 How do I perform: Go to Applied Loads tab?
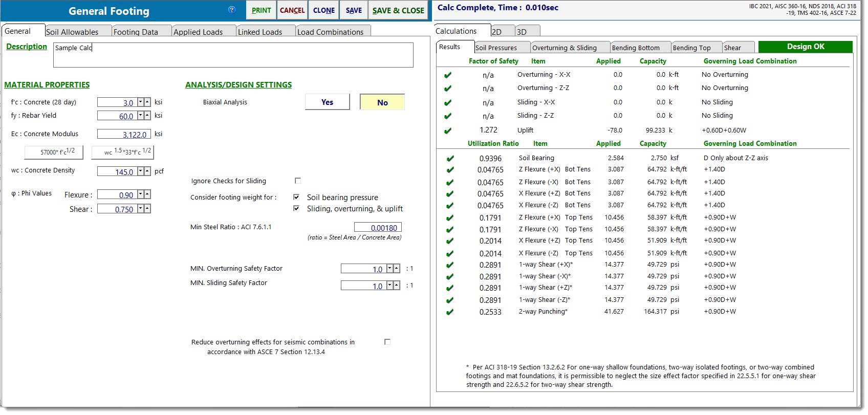click(x=204, y=32)
